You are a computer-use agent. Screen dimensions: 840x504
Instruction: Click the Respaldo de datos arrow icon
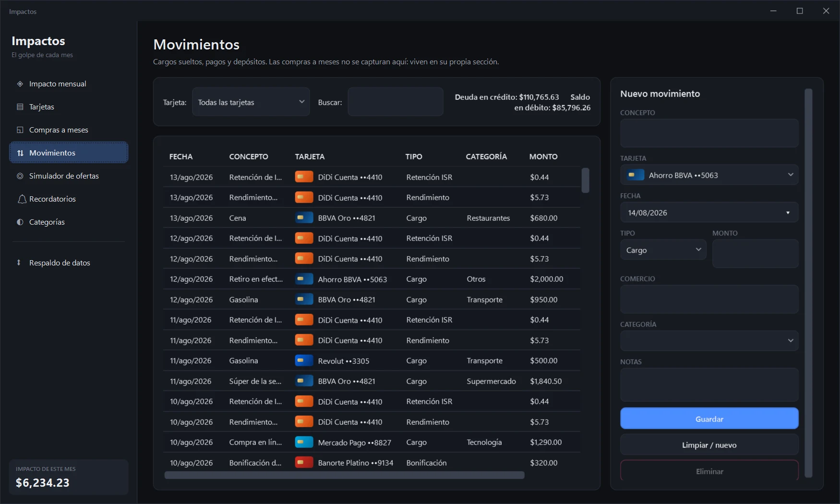pyautogui.click(x=19, y=263)
